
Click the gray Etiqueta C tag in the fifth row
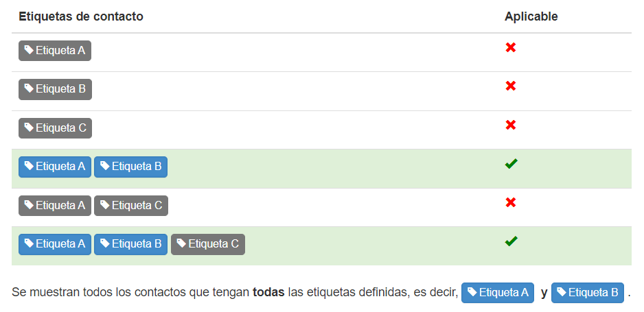coord(131,206)
